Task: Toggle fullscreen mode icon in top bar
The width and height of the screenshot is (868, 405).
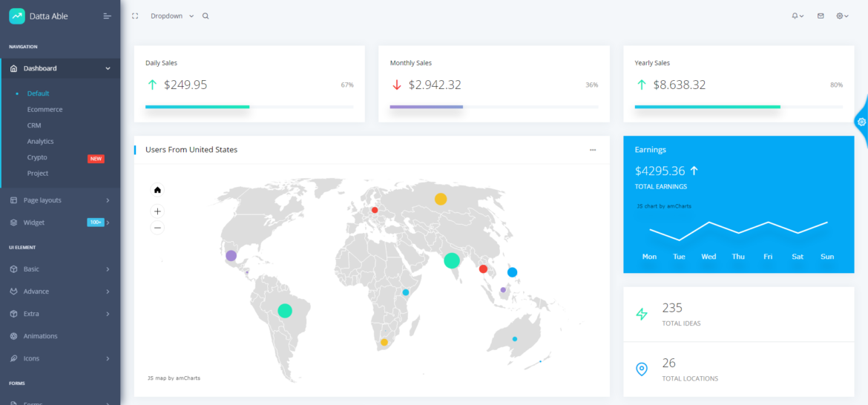Action: point(134,16)
